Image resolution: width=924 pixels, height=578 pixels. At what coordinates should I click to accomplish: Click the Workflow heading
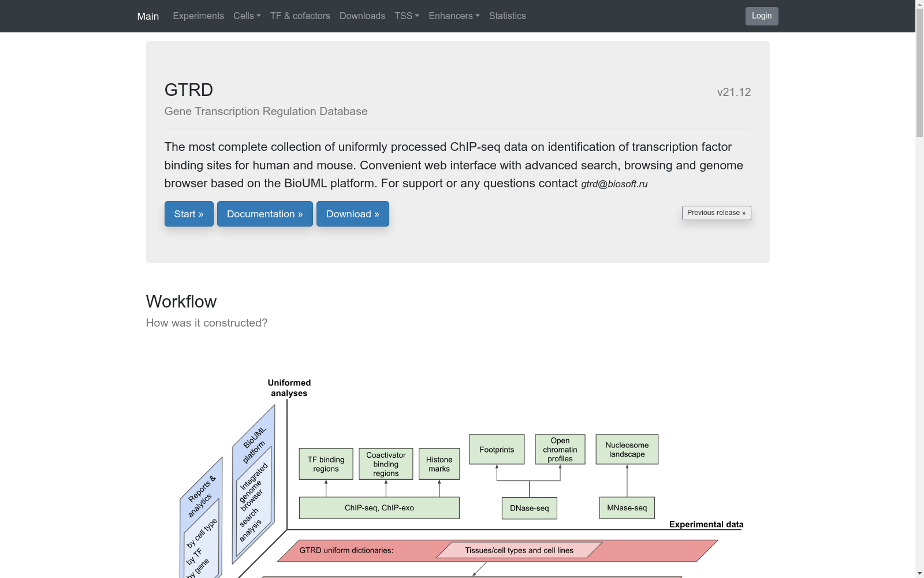[x=181, y=302]
